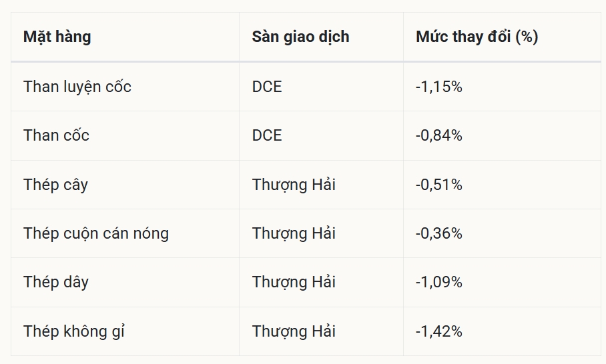This screenshot has width=606, height=364.
Task: Click Thượng Hải in the Thép không gỉ row
Action: coord(294,331)
